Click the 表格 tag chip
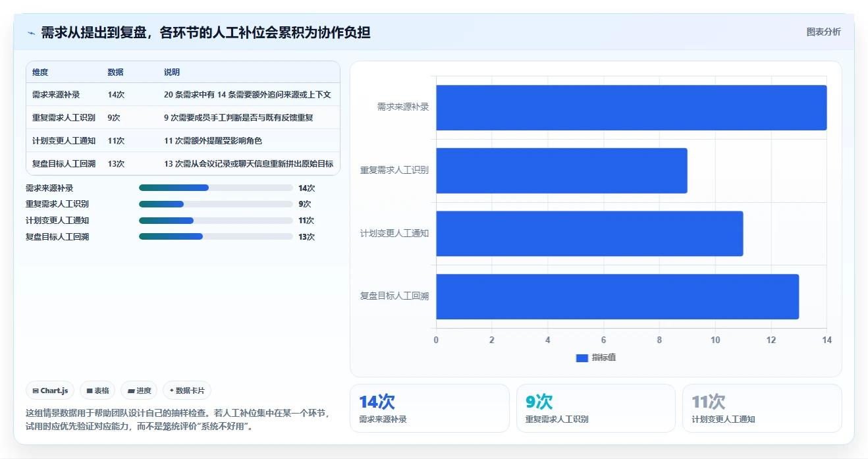This screenshot has height=459, width=868. tap(97, 391)
